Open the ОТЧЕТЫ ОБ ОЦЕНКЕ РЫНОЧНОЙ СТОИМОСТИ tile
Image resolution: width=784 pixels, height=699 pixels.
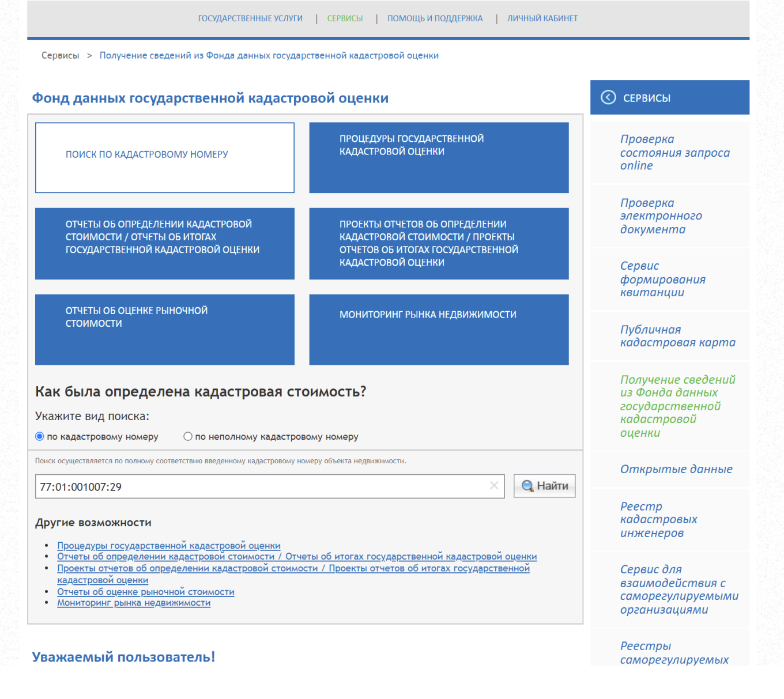click(x=165, y=329)
